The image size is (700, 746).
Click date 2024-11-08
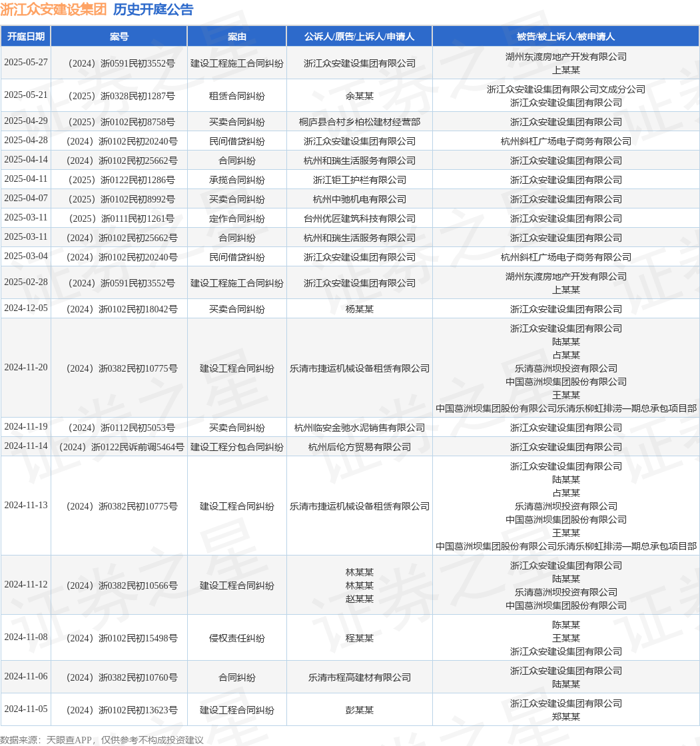click(x=26, y=637)
